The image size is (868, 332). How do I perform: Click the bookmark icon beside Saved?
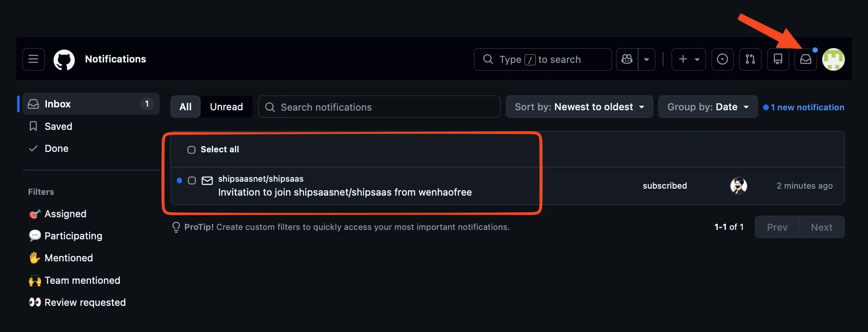coord(33,126)
